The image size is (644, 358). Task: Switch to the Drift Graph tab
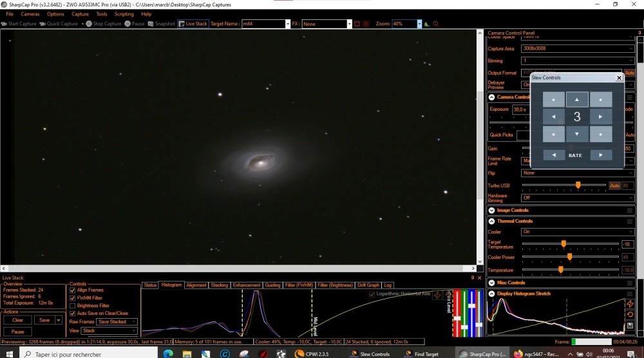coord(368,285)
